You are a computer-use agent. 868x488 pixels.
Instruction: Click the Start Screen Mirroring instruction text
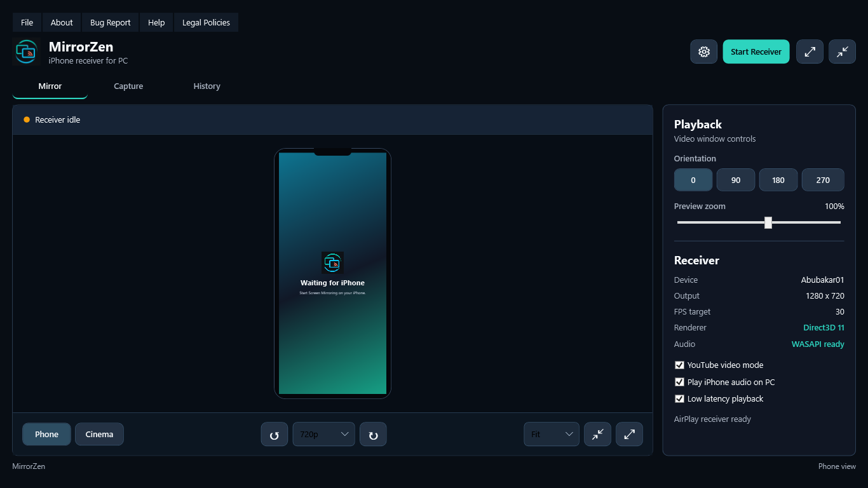coord(332,294)
